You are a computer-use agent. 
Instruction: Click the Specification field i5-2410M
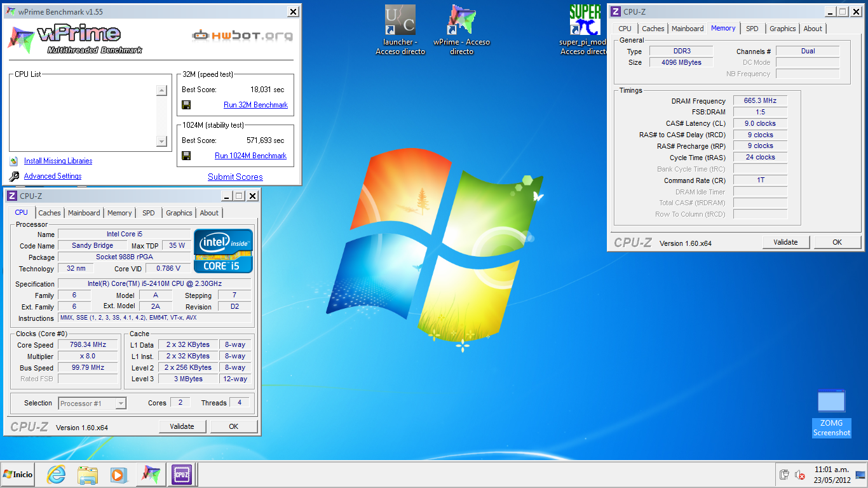[154, 284]
